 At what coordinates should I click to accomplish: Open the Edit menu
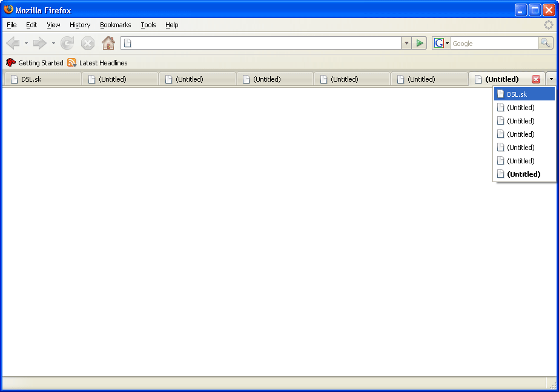[31, 25]
